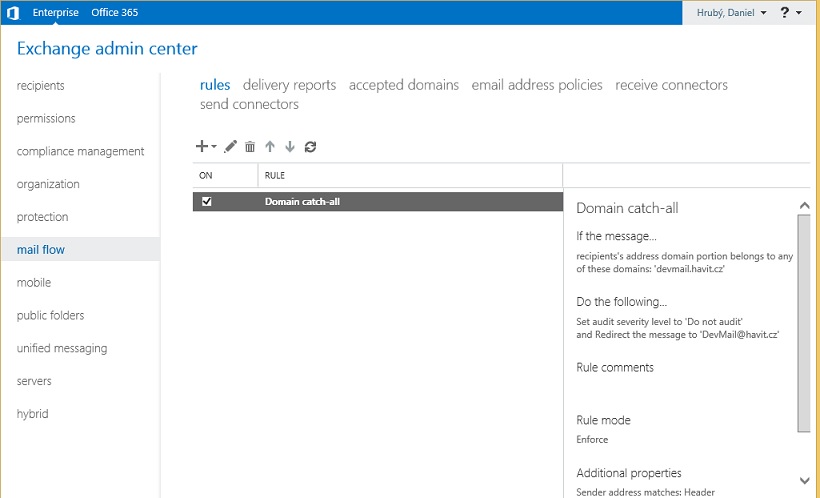This screenshot has height=498, width=820.
Task: Refresh the rules list
Action: click(311, 147)
